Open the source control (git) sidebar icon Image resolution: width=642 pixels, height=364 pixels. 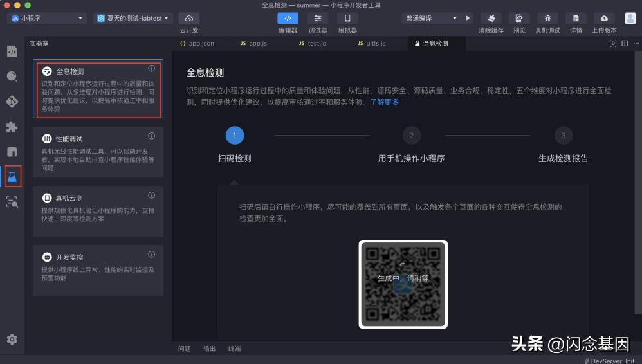pyautogui.click(x=12, y=101)
